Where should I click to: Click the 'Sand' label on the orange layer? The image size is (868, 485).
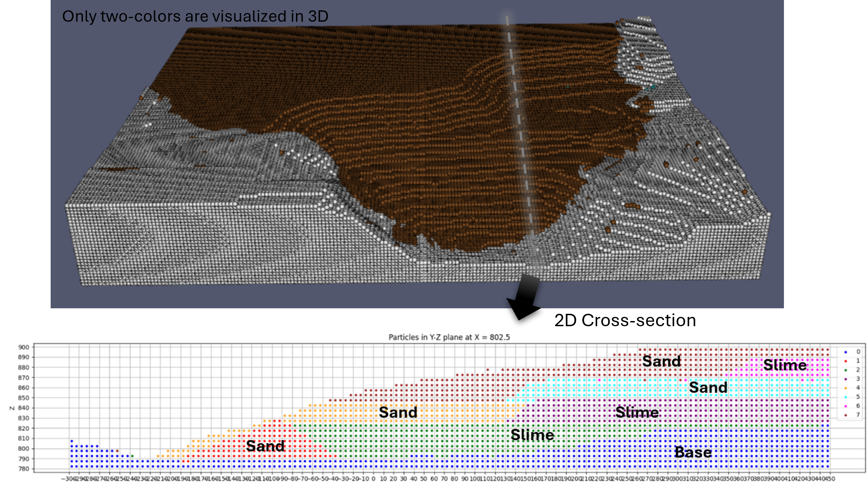[x=398, y=412]
